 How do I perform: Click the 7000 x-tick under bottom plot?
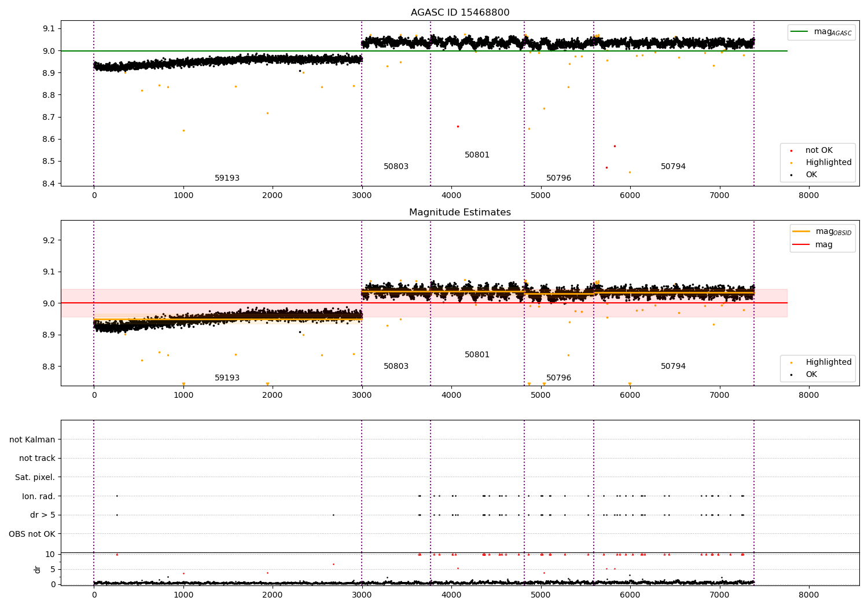tap(719, 595)
